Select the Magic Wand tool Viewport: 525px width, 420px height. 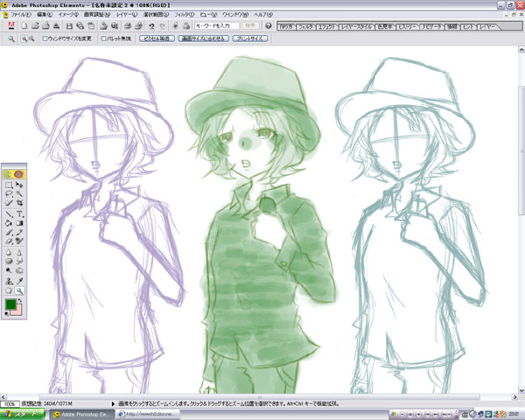pyautogui.click(x=19, y=194)
